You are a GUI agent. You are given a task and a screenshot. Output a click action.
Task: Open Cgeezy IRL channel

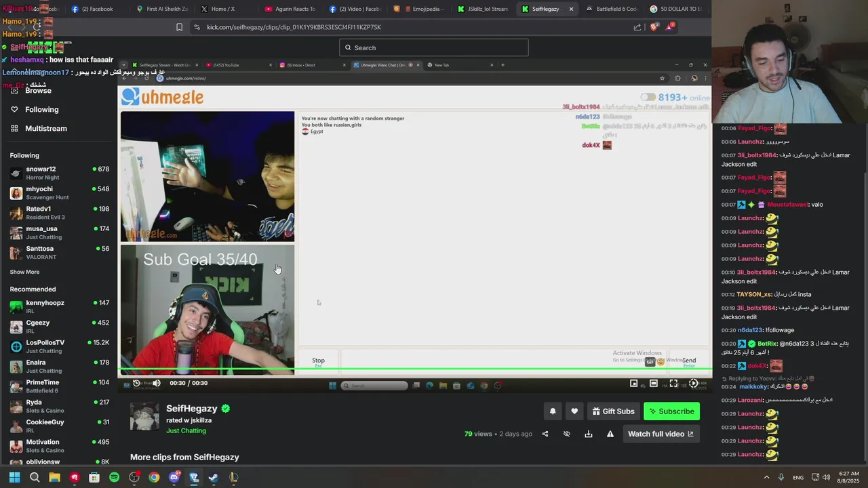[x=59, y=327]
